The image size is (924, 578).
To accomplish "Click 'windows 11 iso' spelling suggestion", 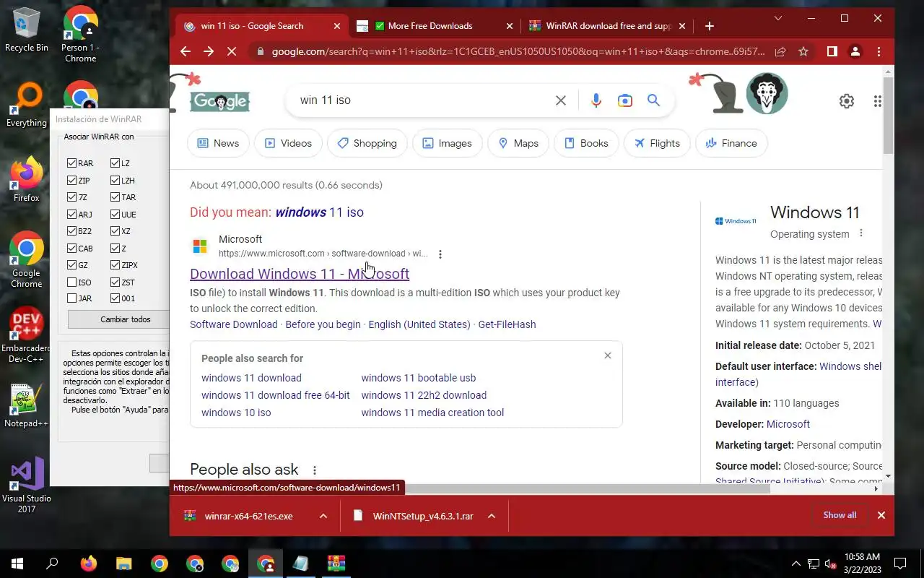I will click(319, 212).
